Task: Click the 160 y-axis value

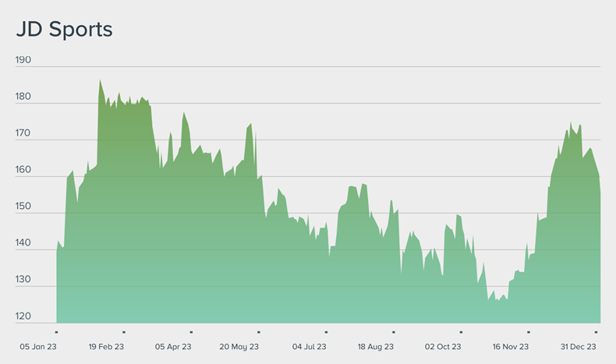Action: click(23, 170)
